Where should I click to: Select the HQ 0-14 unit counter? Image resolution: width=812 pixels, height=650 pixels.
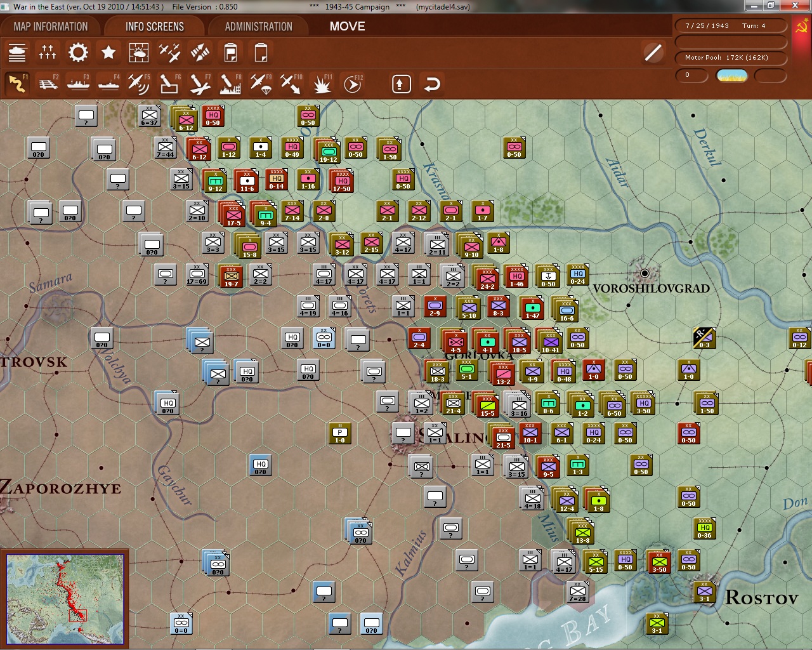point(277,180)
